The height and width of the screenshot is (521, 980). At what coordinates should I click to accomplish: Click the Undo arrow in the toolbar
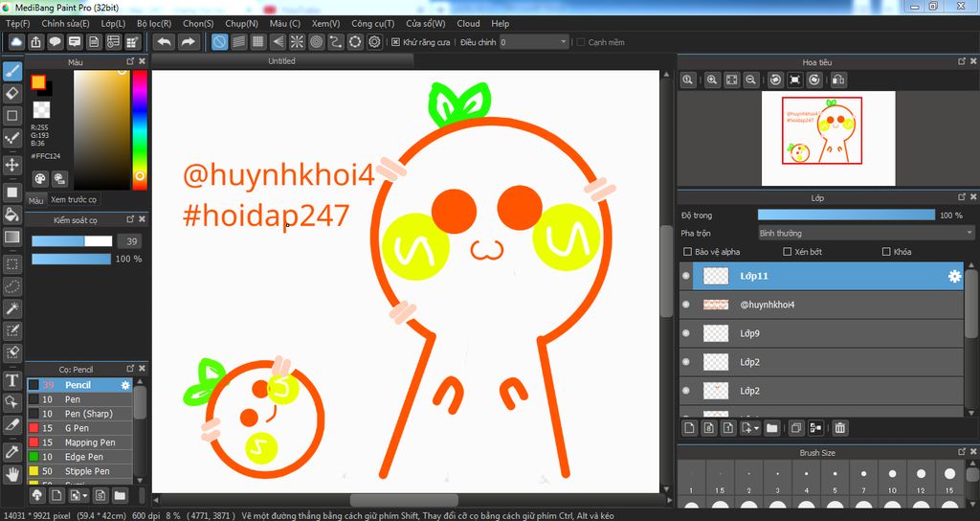(x=165, y=42)
